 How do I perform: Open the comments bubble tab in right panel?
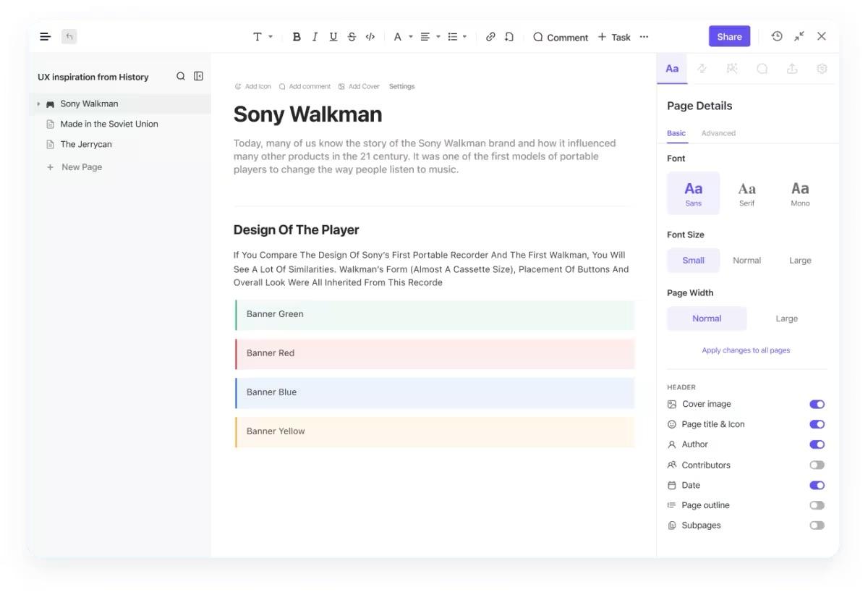coord(762,69)
